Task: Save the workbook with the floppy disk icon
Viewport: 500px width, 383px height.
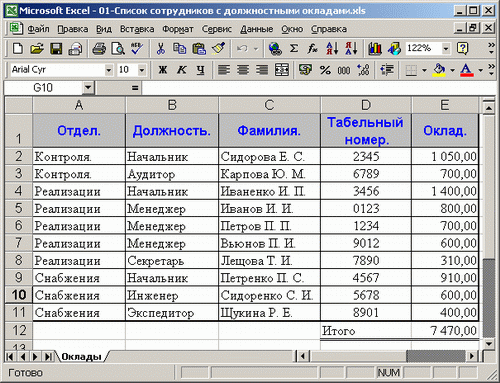Action: (x=56, y=49)
